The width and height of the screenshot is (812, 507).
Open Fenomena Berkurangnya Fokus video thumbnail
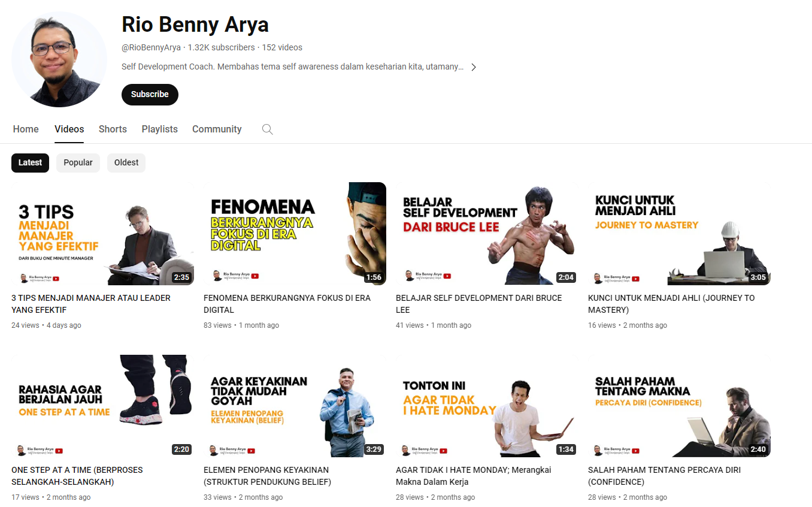pyautogui.click(x=295, y=234)
